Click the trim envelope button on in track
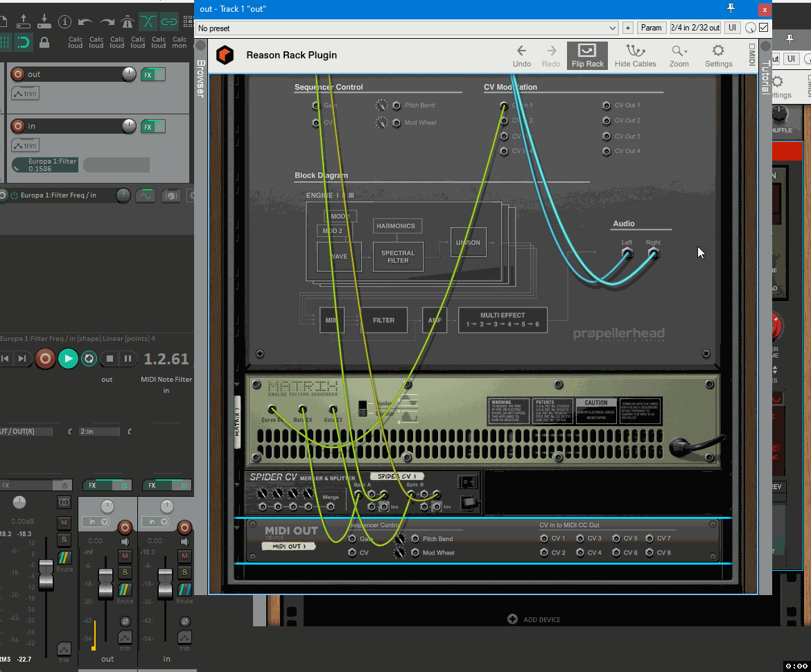This screenshot has height=672, width=811. (x=26, y=145)
